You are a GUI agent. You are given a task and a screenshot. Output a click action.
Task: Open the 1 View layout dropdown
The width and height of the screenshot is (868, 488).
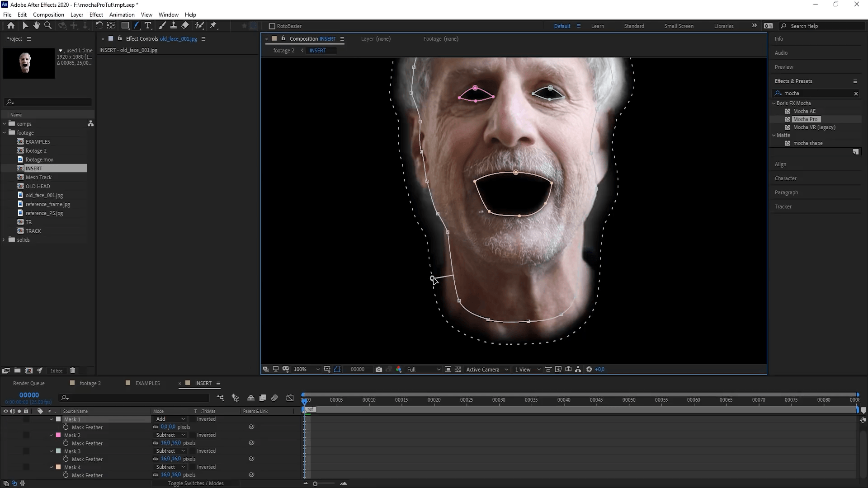(x=528, y=369)
